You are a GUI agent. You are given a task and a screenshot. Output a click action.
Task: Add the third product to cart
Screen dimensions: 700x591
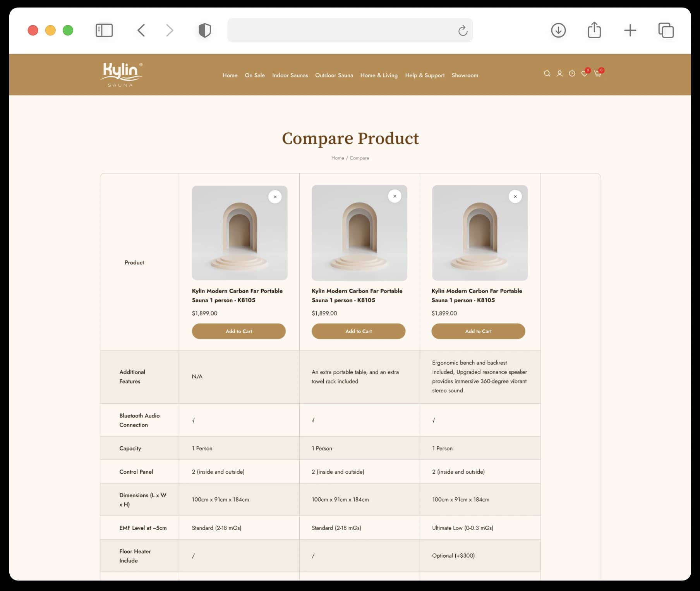pyautogui.click(x=479, y=331)
